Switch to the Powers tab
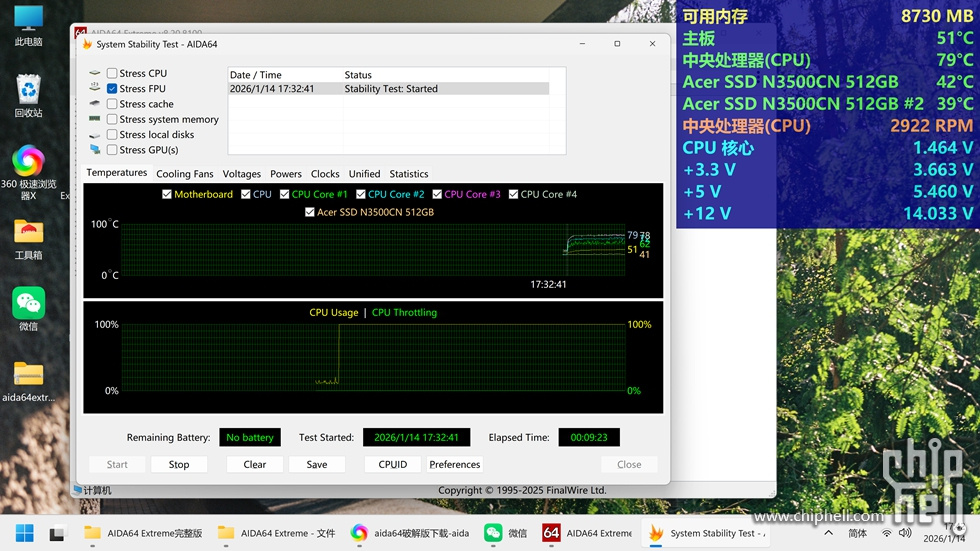Viewport: 980px width, 551px height. point(286,174)
